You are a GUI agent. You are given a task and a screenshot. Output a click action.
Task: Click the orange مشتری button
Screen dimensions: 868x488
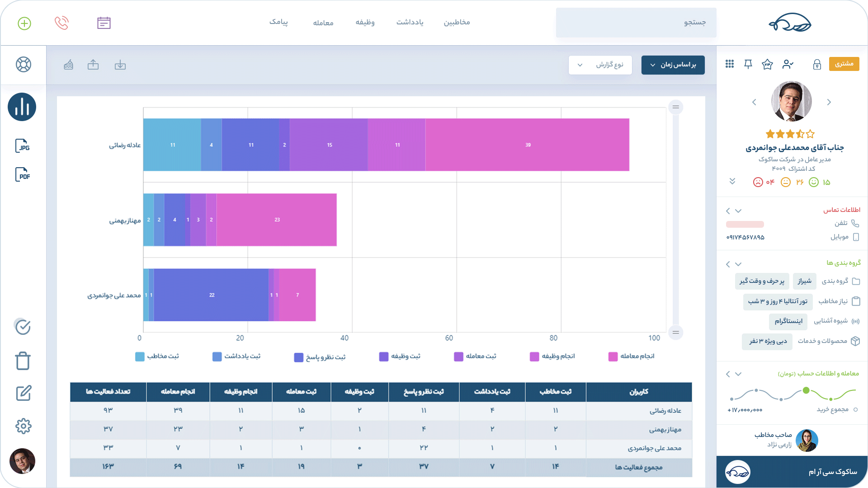tap(844, 64)
